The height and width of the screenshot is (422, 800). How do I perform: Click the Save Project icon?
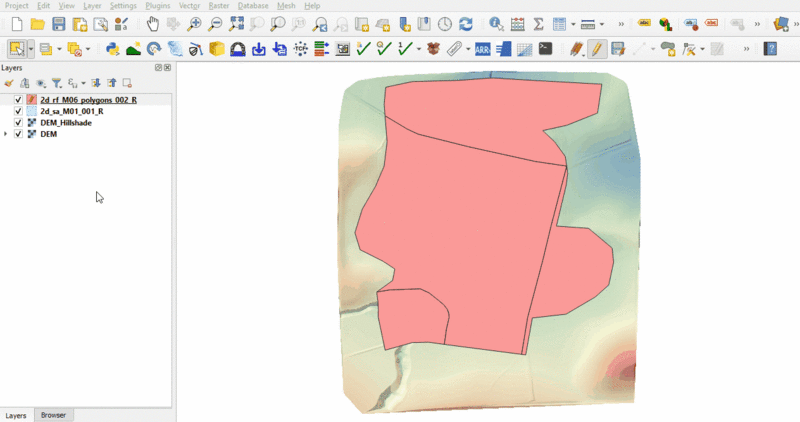pos(59,24)
